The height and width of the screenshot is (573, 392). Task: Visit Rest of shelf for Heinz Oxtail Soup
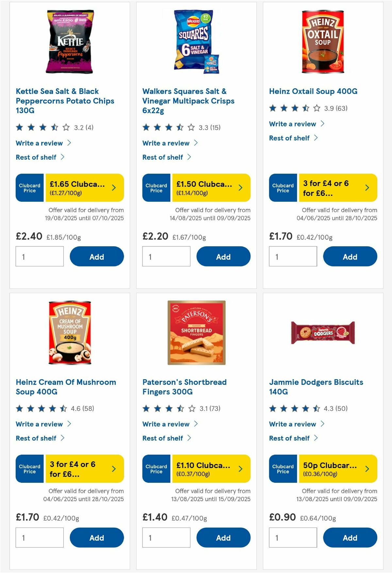pyautogui.click(x=289, y=138)
